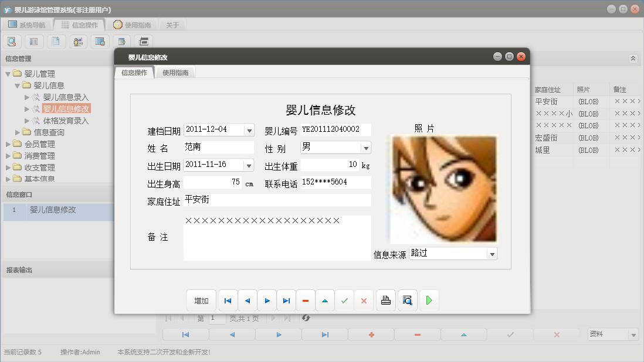Click the operator/user management toolbar icon

77,41
